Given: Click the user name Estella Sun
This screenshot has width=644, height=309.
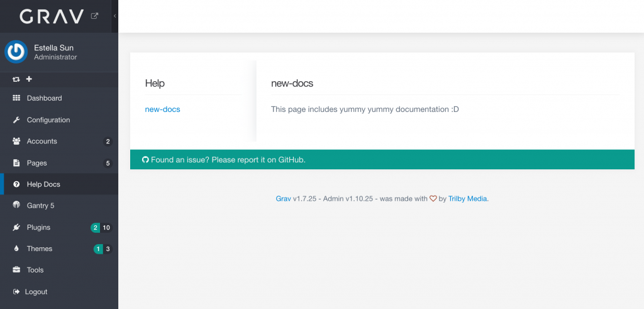Looking at the screenshot, I should (x=54, y=48).
